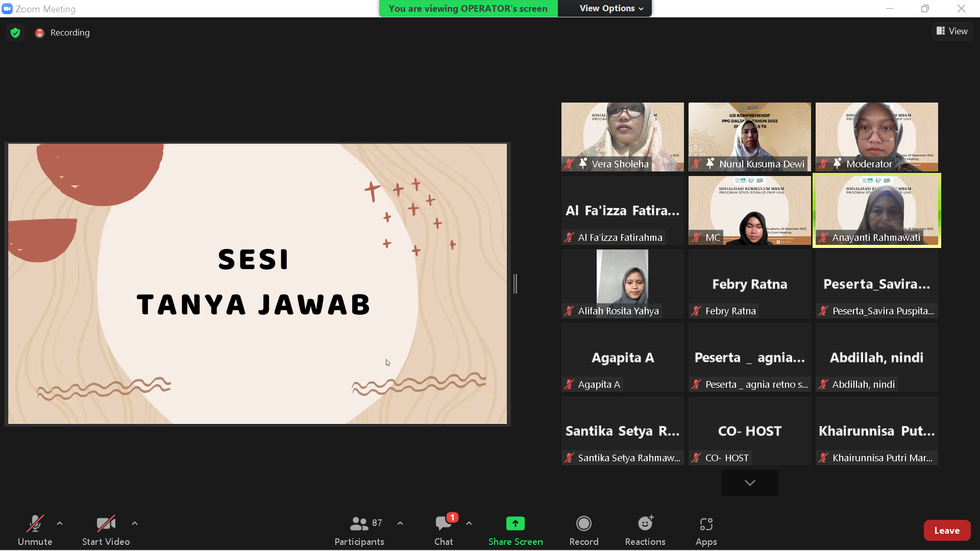
Task: Open the Apps icon
Action: coord(706,524)
